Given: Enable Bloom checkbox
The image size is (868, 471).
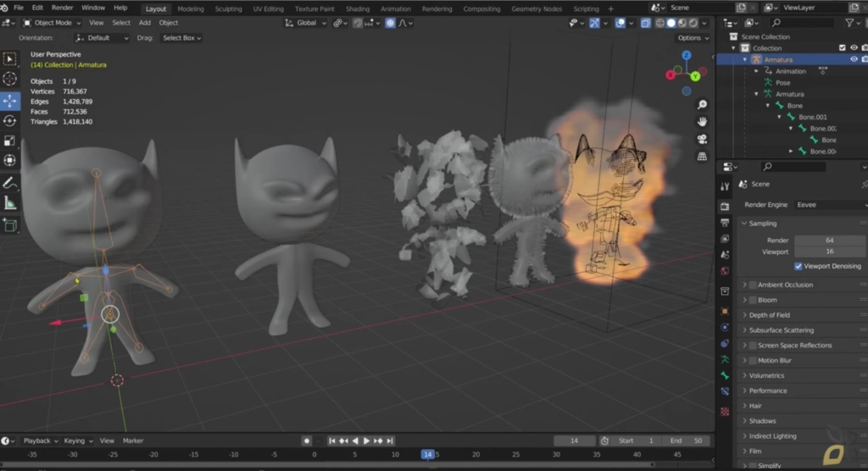Looking at the screenshot, I should pyautogui.click(x=753, y=300).
